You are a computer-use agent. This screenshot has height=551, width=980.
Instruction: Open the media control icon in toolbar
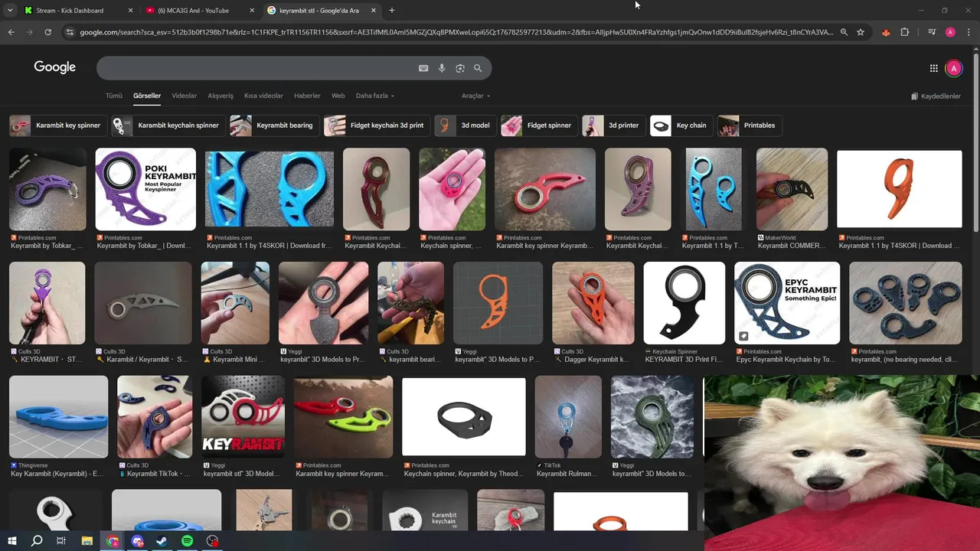(932, 32)
